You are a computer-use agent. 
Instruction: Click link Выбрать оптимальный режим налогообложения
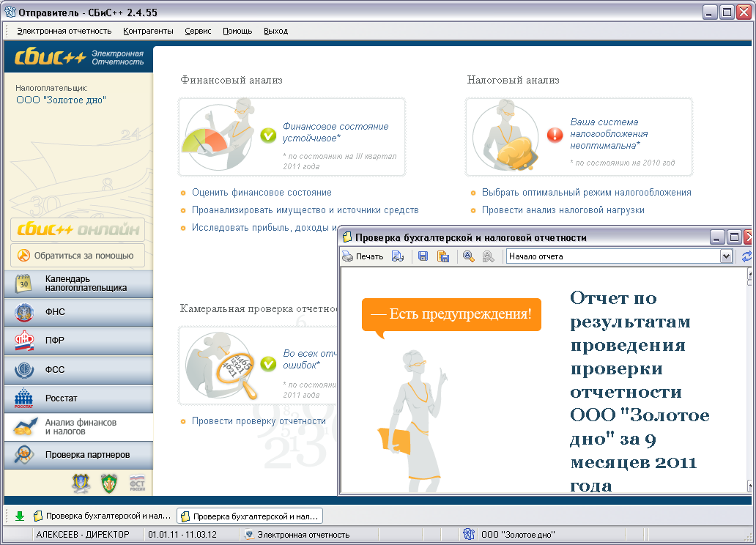click(x=587, y=193)
